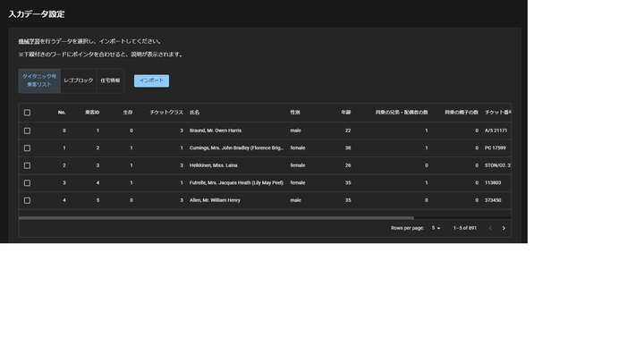This screenshot has height=362, width=644.
Task: Sort by the 年齢 column header
Action: 345,113
